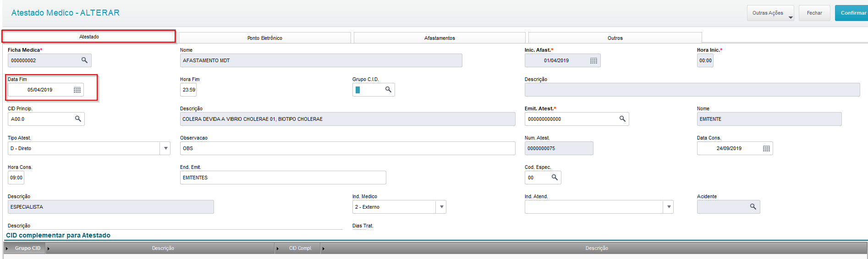Click the CID Compl. column arrow

click(277, 248)
